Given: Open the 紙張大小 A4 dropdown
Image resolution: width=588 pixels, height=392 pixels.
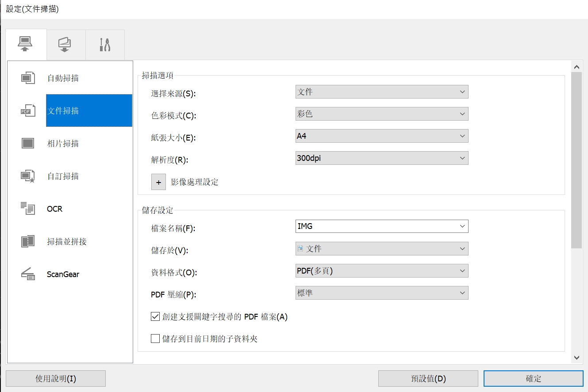Looking at the screenshot, I should tap(382, 136).
